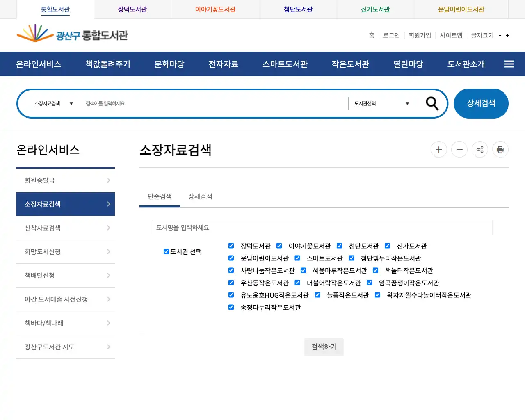Click the 도서명을 입력하세요 input field

click(322, 228)
